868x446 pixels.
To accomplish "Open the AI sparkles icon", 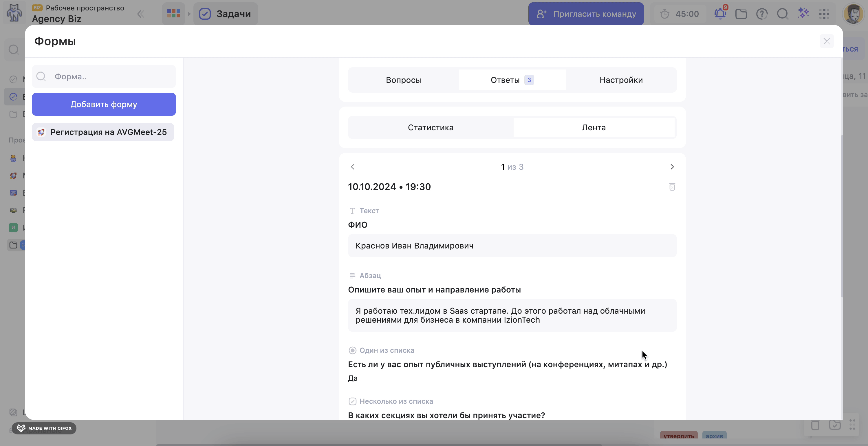I will 804,14.
